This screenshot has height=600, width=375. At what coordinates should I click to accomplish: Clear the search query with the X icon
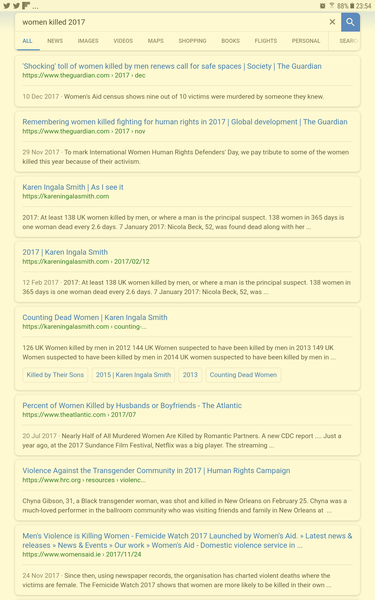(x=332, y=22)
